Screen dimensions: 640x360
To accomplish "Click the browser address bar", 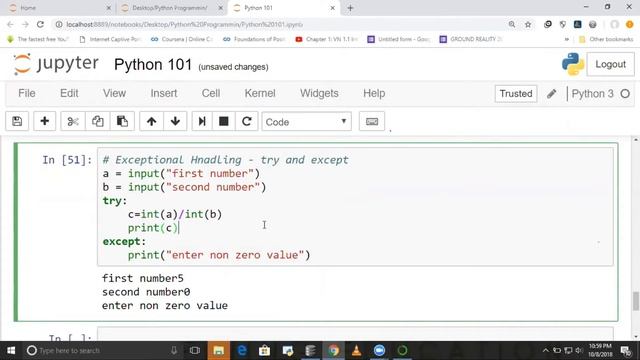I will pyautogui.click(x=282, y=24).
